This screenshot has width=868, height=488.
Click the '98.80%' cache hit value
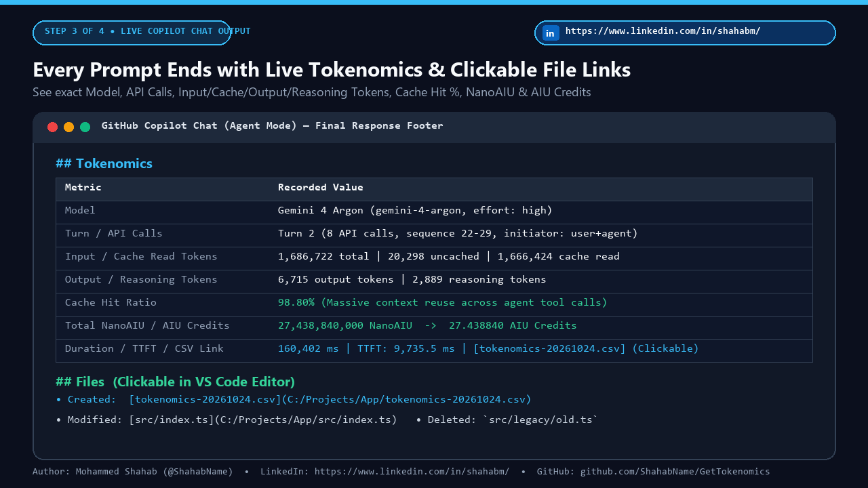(x=296, y=302)
